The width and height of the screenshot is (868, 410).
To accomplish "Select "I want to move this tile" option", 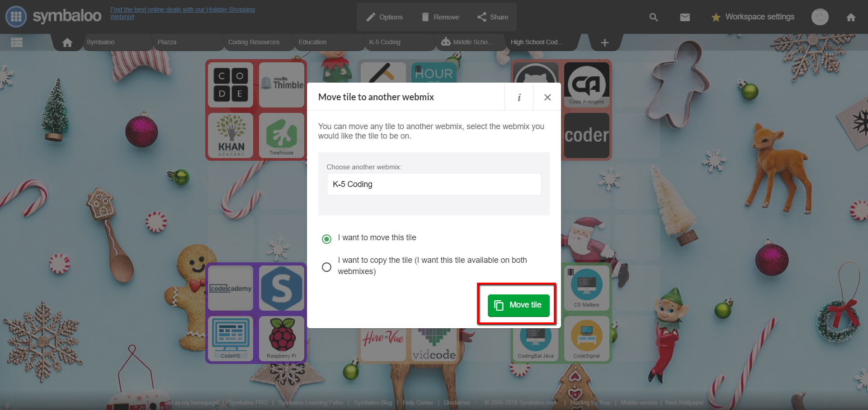I will tap(326, 238).
